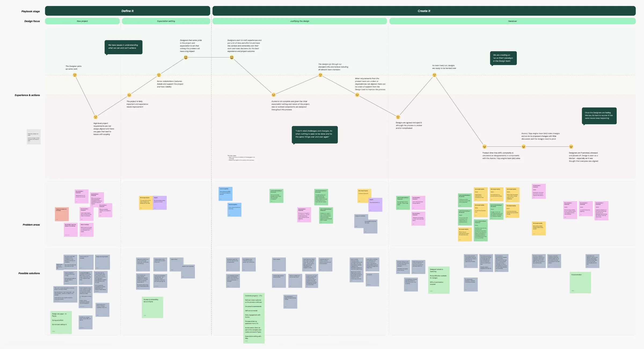Select the blue 'sense of pride and ownership' sticky
The width and height of the screenshot is (644, 349).
[234, 210]
